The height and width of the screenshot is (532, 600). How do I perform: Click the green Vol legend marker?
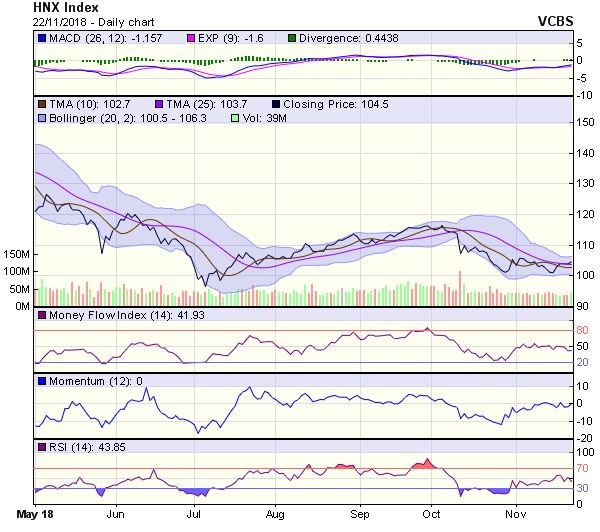tap(234, 117)
